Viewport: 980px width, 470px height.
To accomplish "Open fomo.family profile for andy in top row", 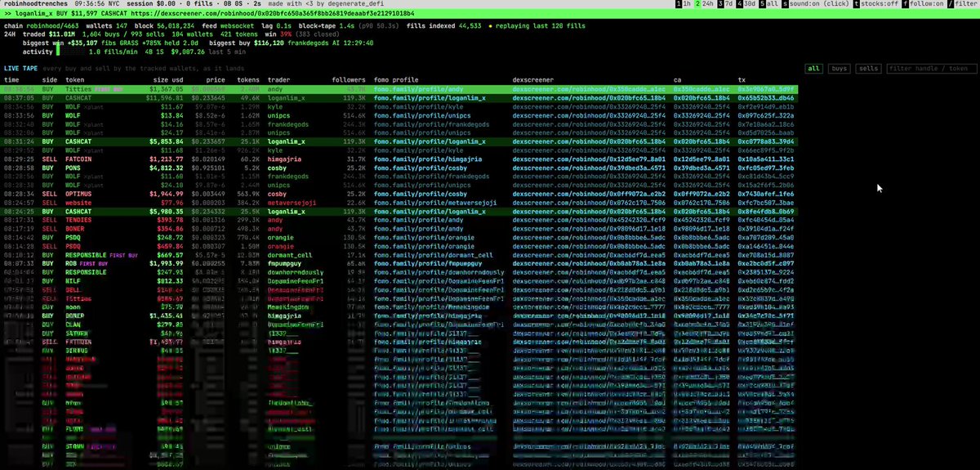I will click(419, 89).
